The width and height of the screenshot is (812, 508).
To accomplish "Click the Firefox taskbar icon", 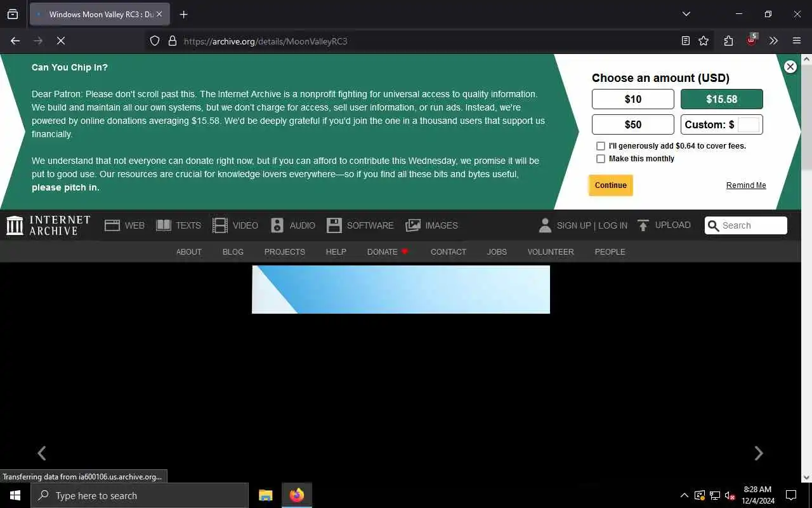I will point(297,495).
